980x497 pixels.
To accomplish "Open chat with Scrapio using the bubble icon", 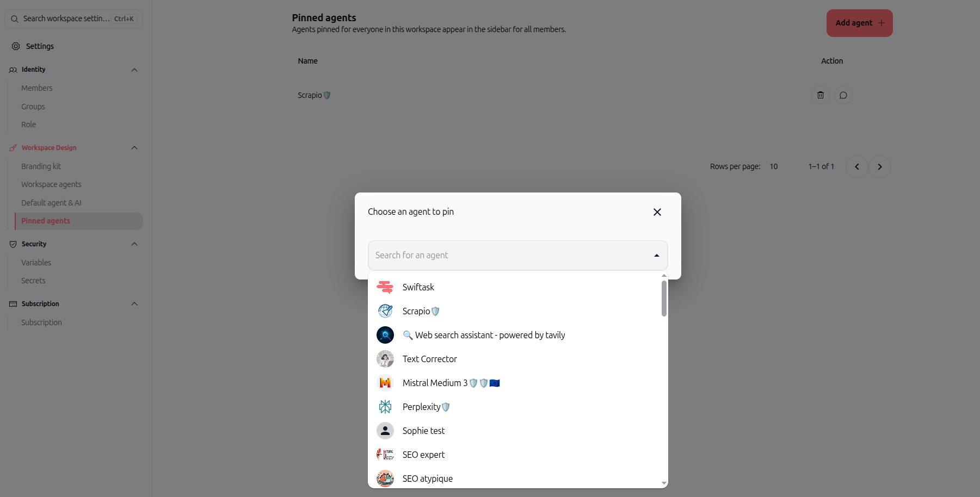I will coord(843,95).
